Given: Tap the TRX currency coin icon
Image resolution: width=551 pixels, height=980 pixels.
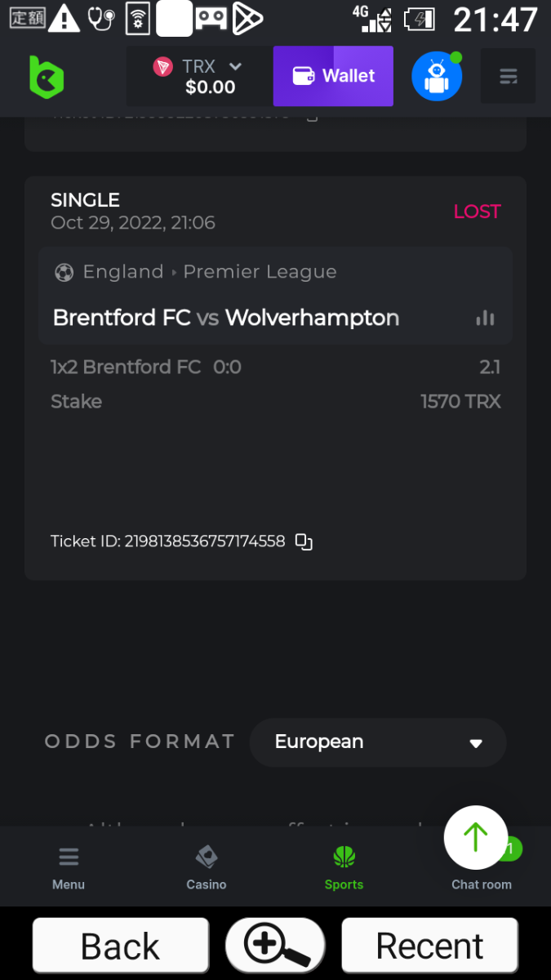Looking at the screenshot, I should click(x=163, y=67).
